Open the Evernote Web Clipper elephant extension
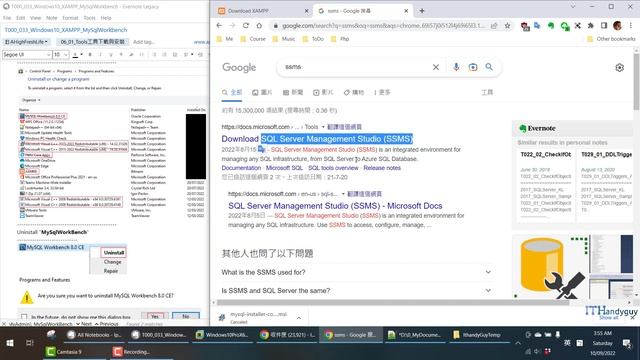This screenshot has height=360, width=640. point(551,26)
